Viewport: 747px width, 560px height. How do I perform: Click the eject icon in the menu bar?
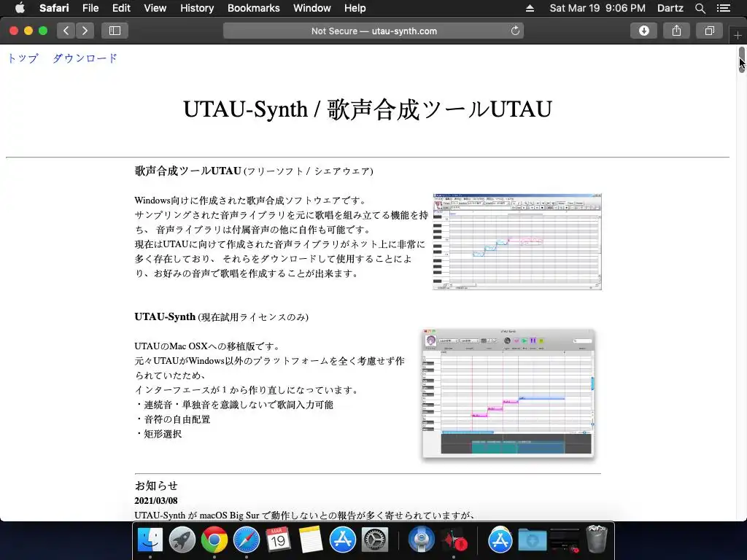click(x=530, y=8)
